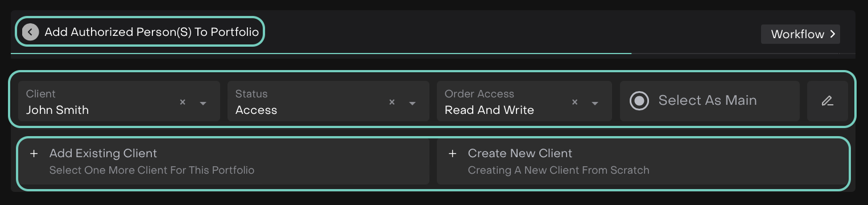
Task: Click the plus icon beside Create New Client
Action: click(453, 154)
